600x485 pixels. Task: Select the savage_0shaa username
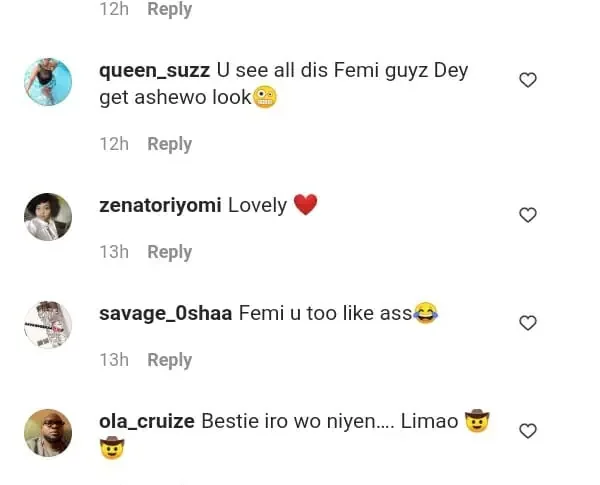click(165, 313)
